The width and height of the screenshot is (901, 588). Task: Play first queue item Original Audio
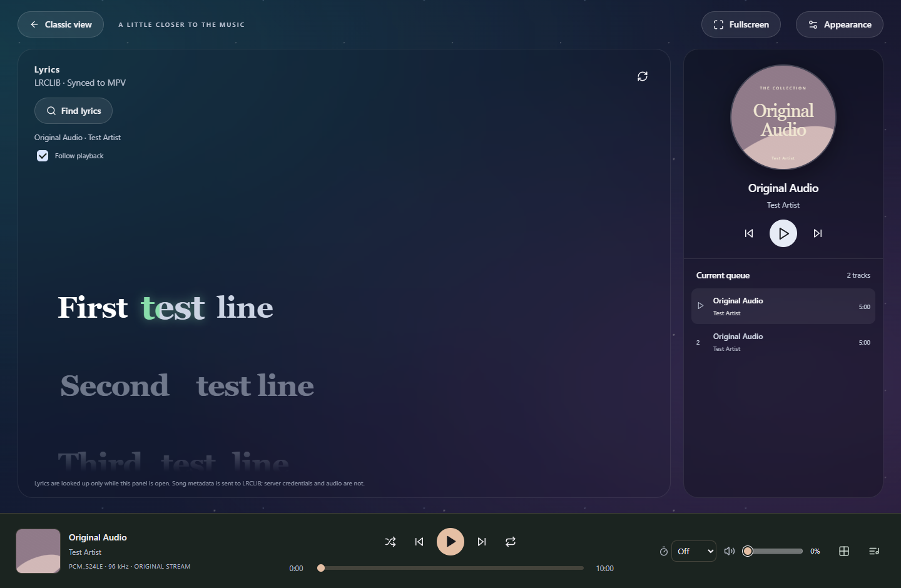[783, 307]
